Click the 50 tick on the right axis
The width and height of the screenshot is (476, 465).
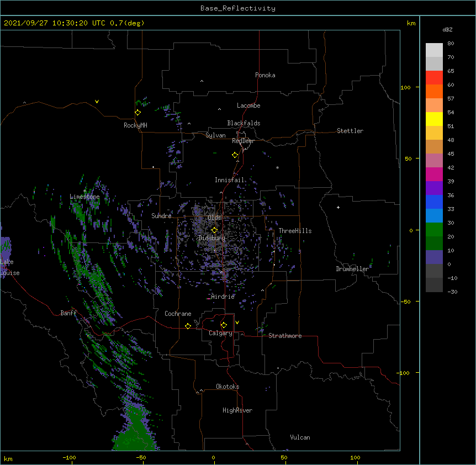pos(408,158)
